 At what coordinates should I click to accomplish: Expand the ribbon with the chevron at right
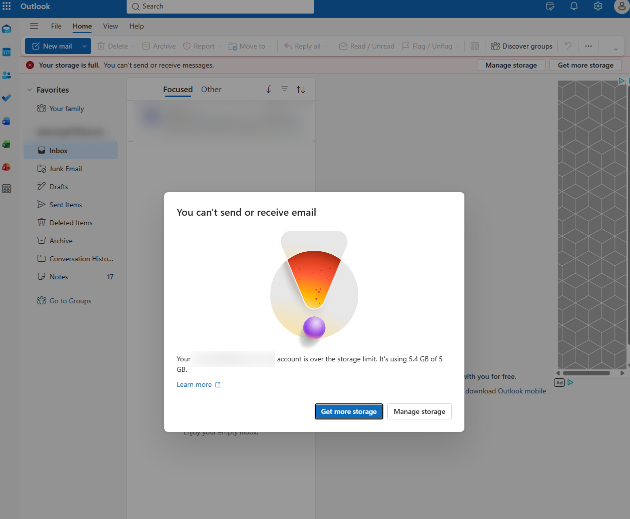615,49
